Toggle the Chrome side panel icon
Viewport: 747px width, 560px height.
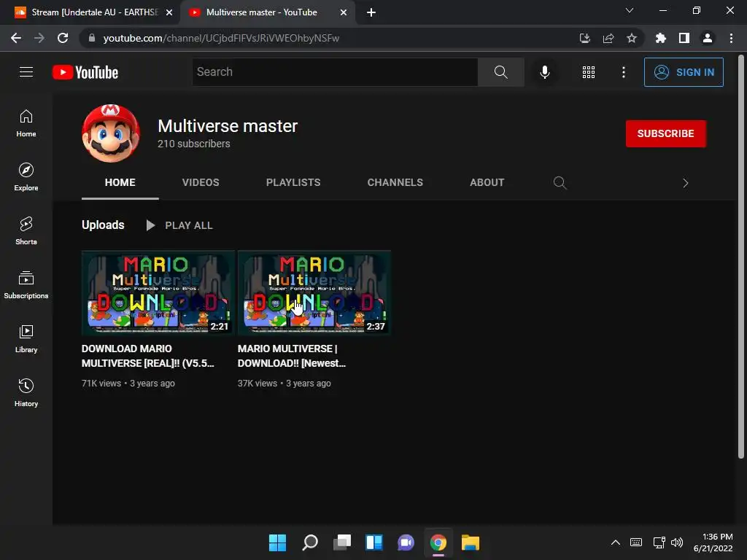pyautogui.click(x=684, y=38)
